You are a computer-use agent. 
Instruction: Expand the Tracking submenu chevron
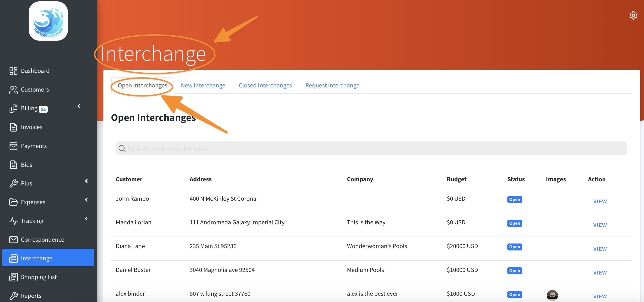(x=86, y=219)
